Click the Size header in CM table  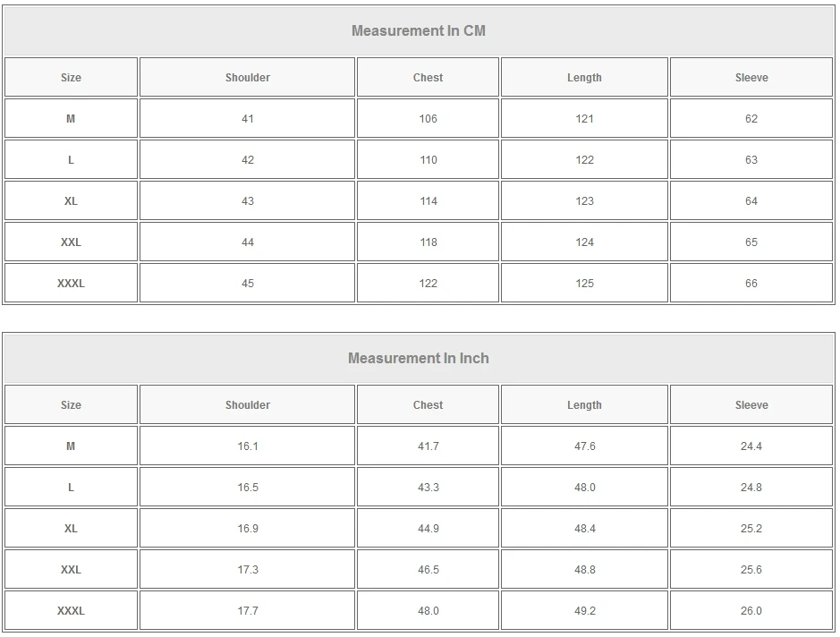[71, 78]
